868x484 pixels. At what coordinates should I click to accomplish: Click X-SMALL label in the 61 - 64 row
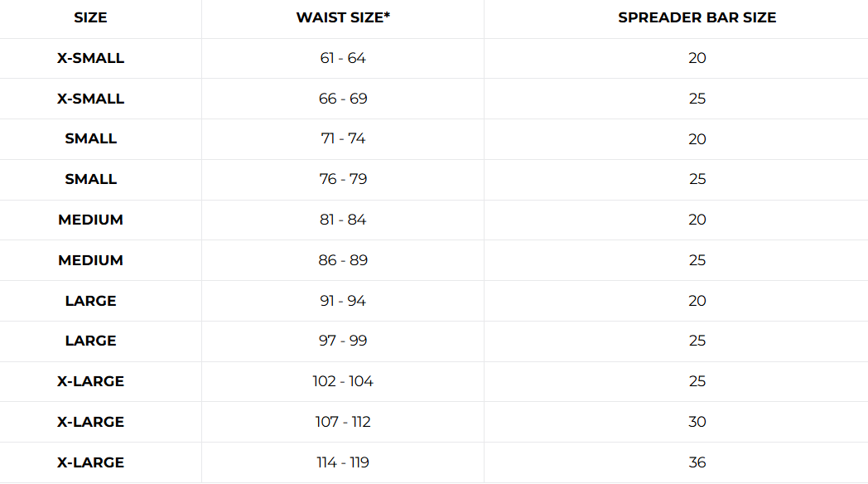(x=90, y=58)
